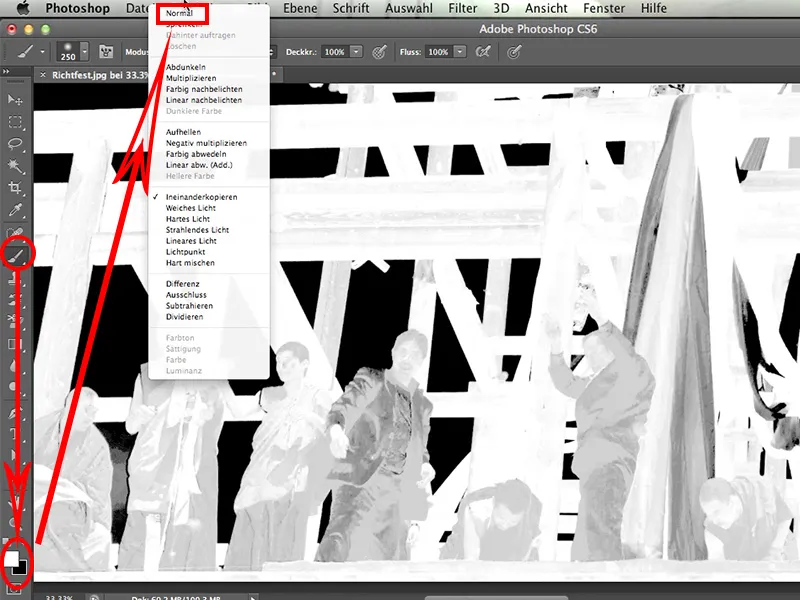
Task: Open the Auswahl menu
Action: tap(409, 8)
